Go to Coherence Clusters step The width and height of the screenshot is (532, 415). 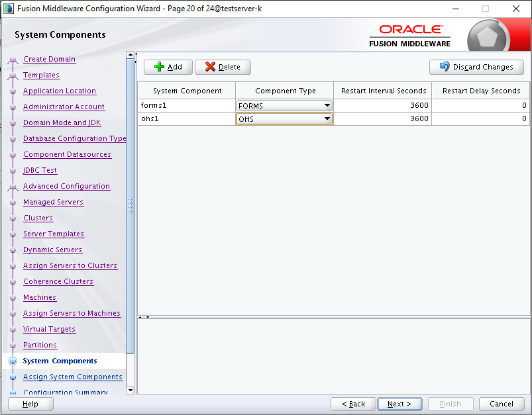[58, 281]
